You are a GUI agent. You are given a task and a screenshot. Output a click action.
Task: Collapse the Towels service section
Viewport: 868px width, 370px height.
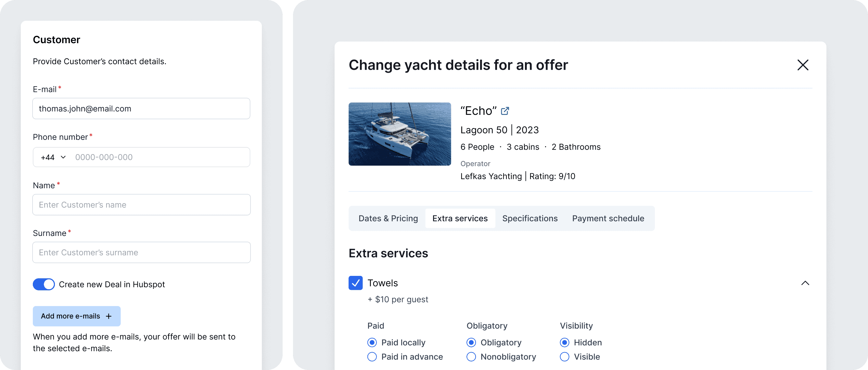point(805,283)
